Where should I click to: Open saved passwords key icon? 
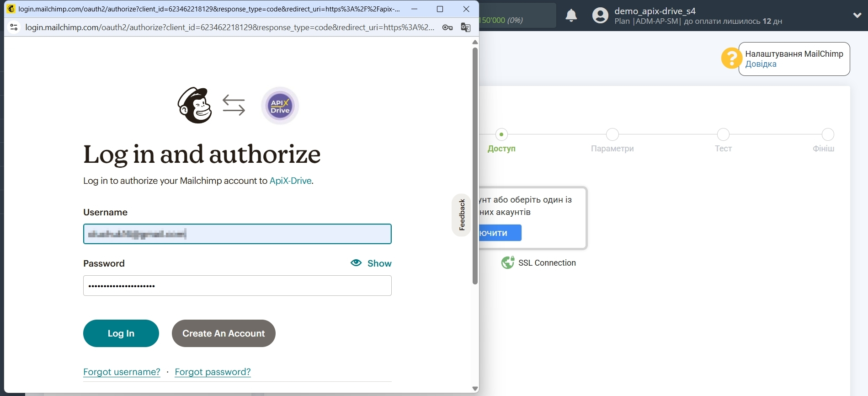click(447, 27)
